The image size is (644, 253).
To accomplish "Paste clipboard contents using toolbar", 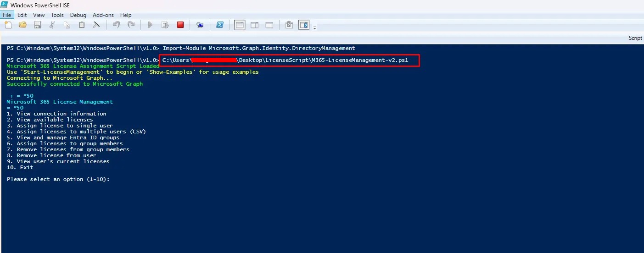I will coord(82,25).
